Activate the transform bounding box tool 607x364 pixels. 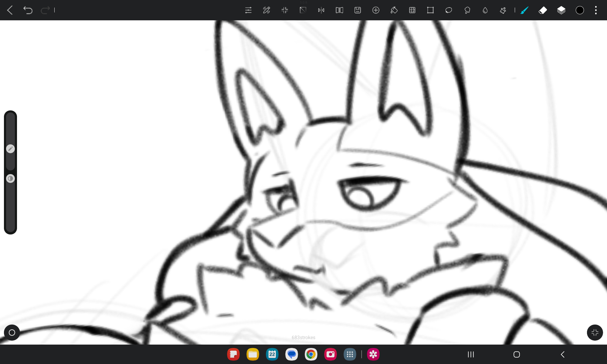[430, 10]
